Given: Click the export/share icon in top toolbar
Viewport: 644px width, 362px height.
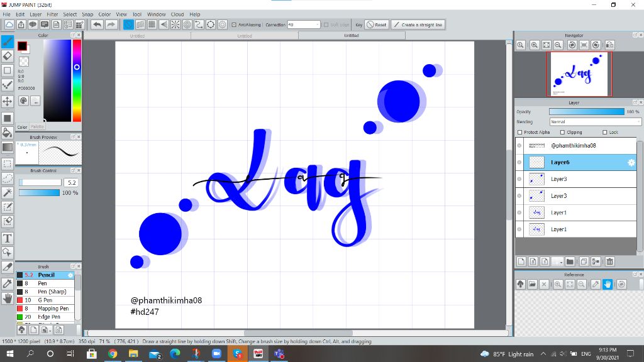Looking at the screenshot, I should pos(21,25).
